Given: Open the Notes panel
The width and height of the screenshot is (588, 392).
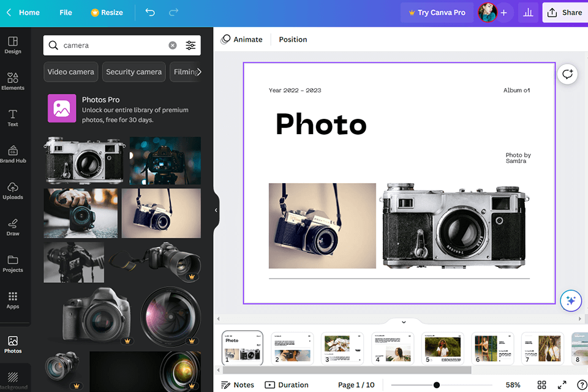Looking at the screenshot, I should point(238,385).
